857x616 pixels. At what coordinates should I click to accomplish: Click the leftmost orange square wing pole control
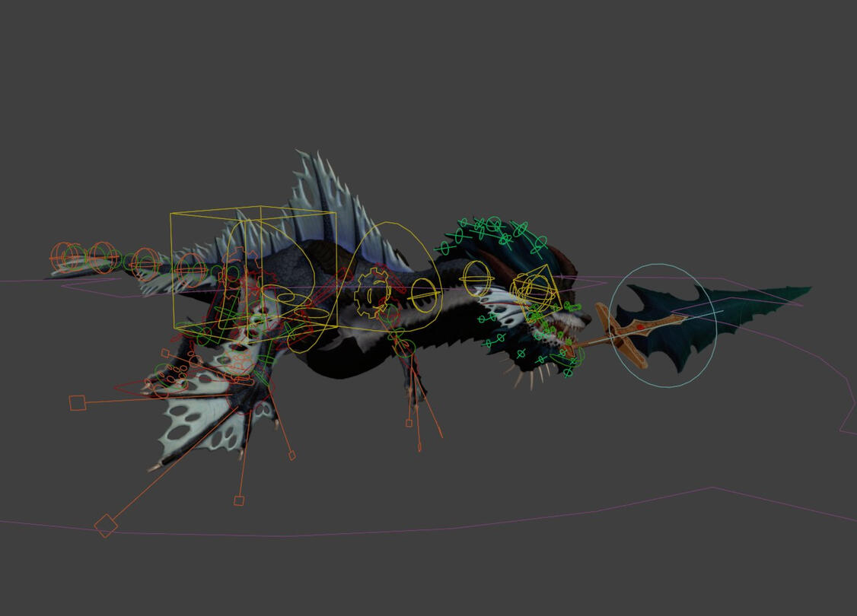[x=77, y=402]
